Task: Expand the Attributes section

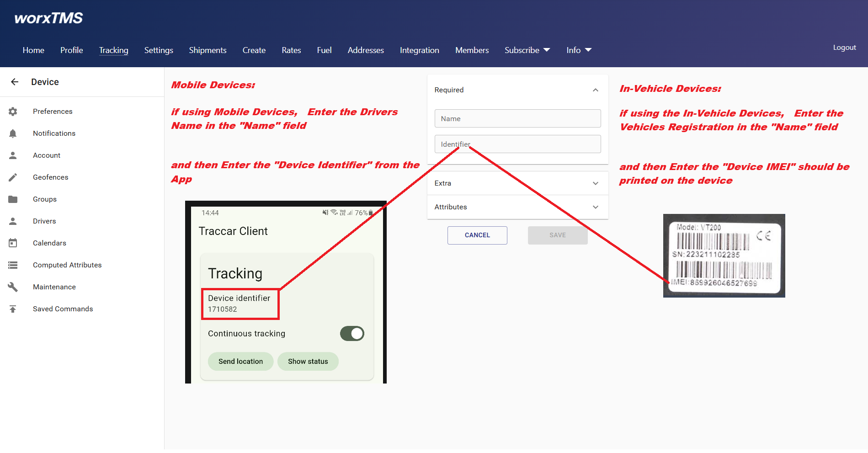Action: (595, 207)
